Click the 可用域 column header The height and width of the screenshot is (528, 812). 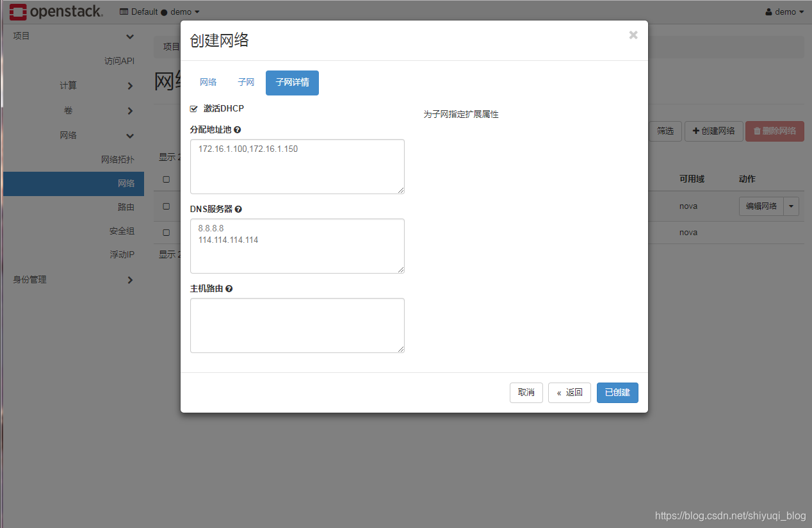[x=692, y=179]
